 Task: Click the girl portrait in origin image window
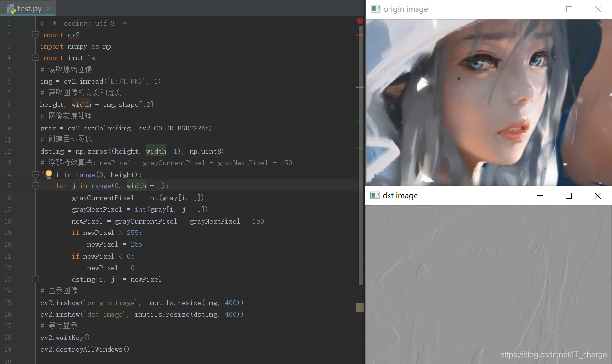(489, 102)
